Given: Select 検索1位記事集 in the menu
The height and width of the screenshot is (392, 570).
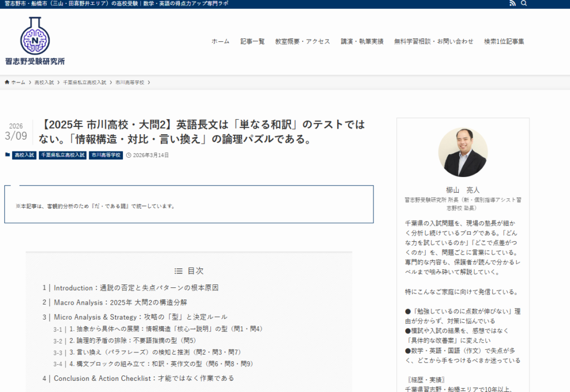Looking at the screenshot, I should [504, 41].
